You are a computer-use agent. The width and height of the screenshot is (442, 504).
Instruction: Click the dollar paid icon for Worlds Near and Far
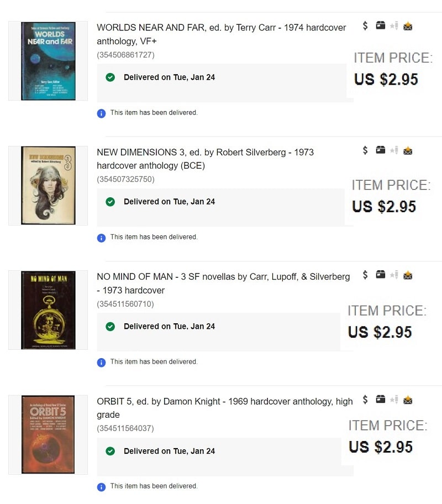point(365,26)
